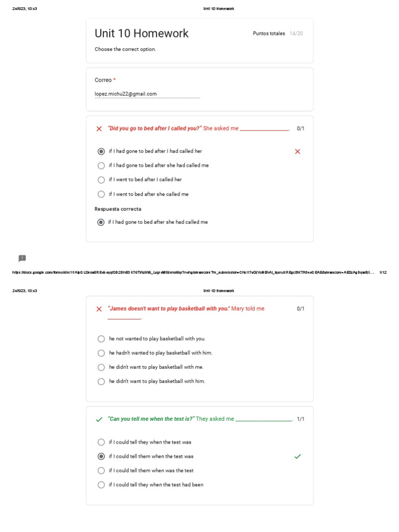Select 'if I went to bed after she called me'
Viewport: 399px width, 532px height.
click(x=101, y=194)
